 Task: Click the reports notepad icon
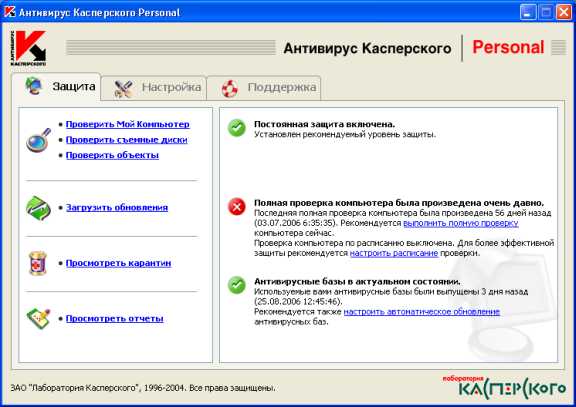(38, 318)
